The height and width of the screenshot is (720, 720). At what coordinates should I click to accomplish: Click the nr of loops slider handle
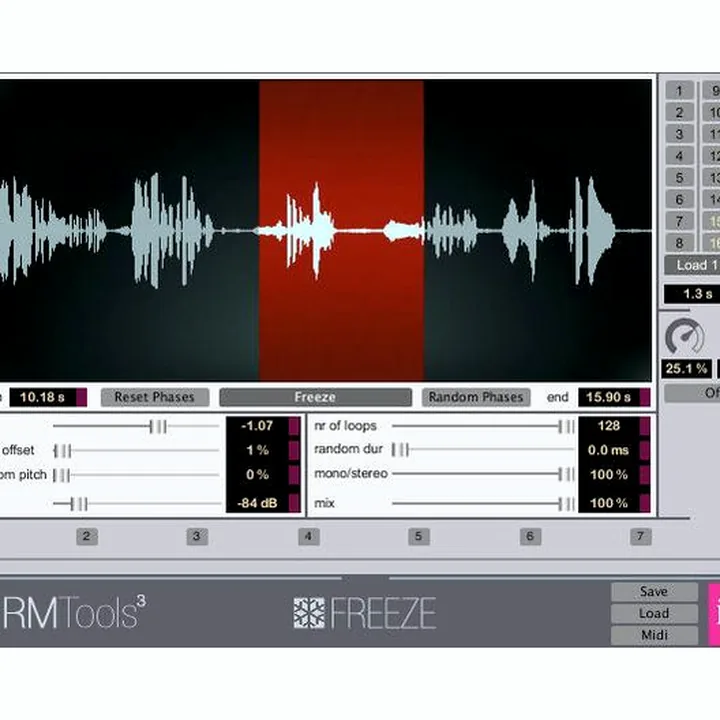pyautogui.click(x=567, y=427)
